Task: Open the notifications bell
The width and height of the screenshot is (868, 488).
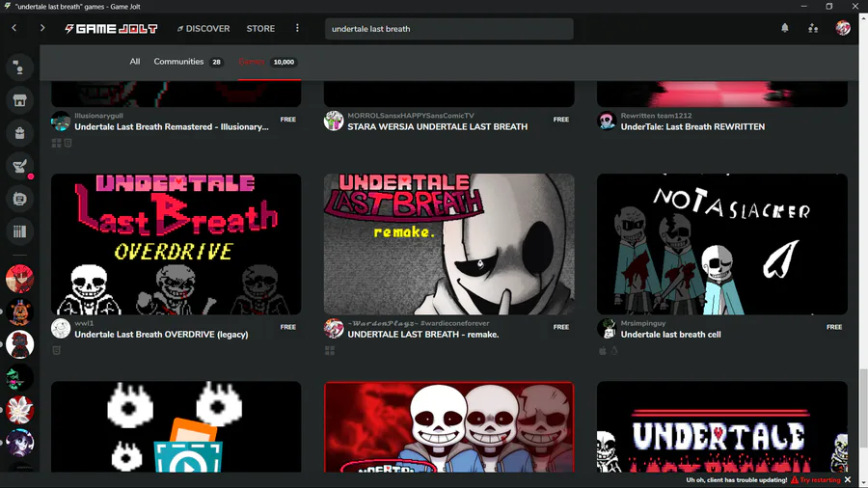Action: (x=785, y=28)
